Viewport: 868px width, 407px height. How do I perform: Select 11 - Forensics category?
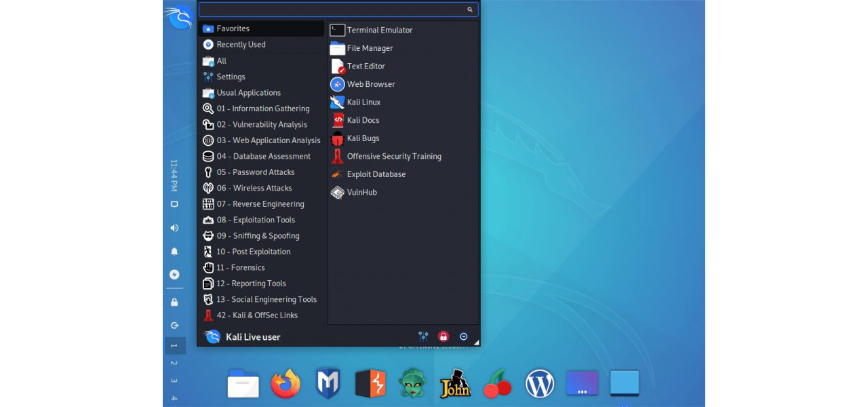tap(261, 267)
